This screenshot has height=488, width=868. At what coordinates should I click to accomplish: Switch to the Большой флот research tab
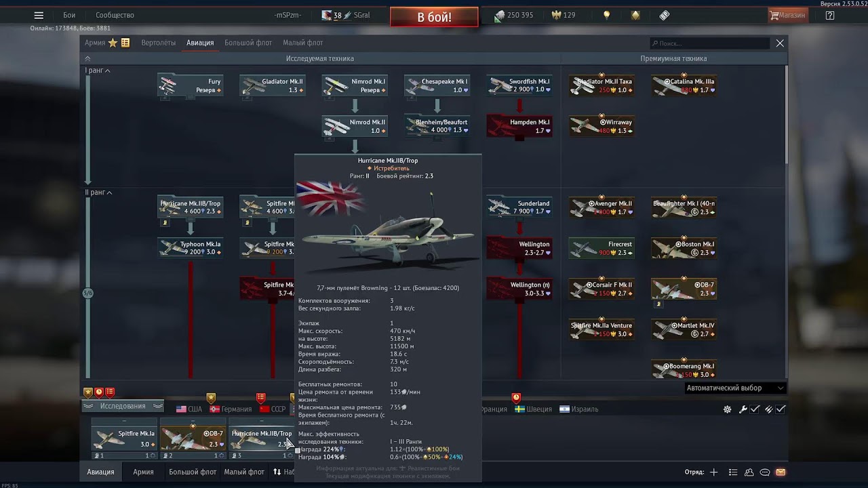tap(248, 43)
